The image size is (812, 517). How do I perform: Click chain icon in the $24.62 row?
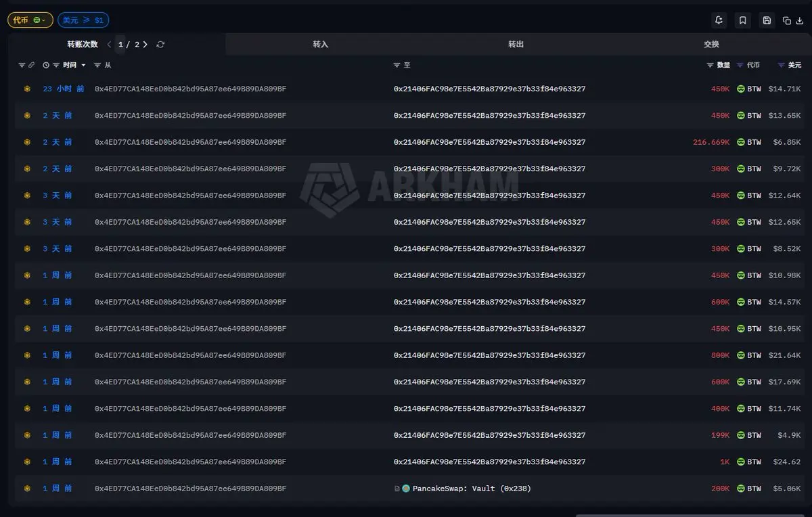[27, 462]
